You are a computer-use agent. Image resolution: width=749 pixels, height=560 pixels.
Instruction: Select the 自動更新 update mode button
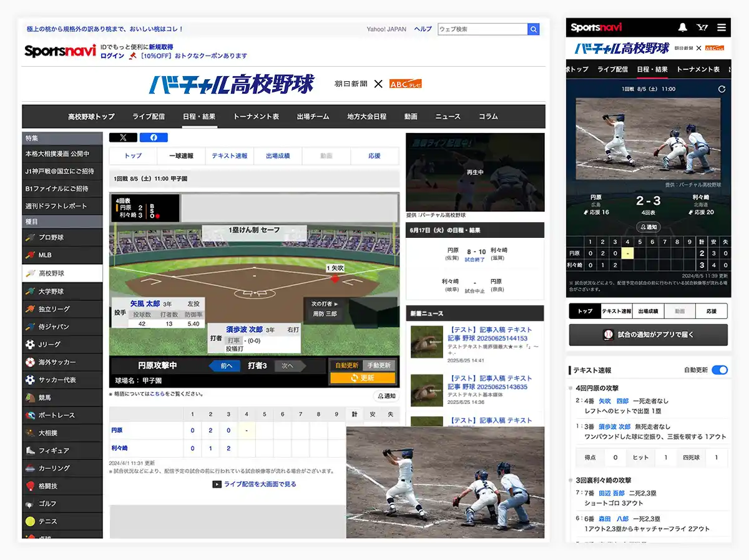pos(346,365)
